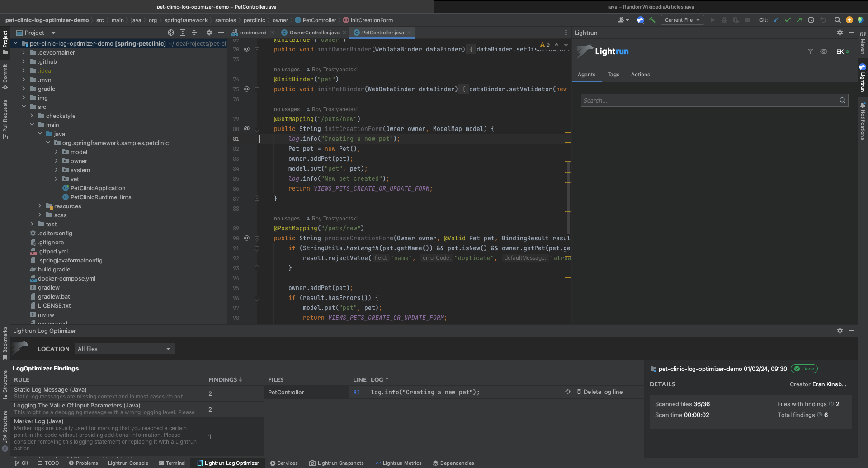Open the Actions tab in Lightrun panel
The width and height of the screenshot is (868, 468).
640,75
